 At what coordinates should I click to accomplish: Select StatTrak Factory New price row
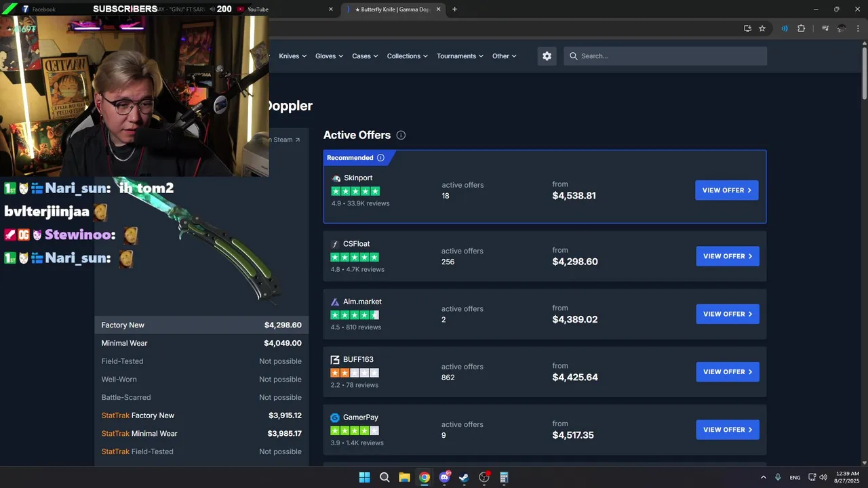click(201, 415)
